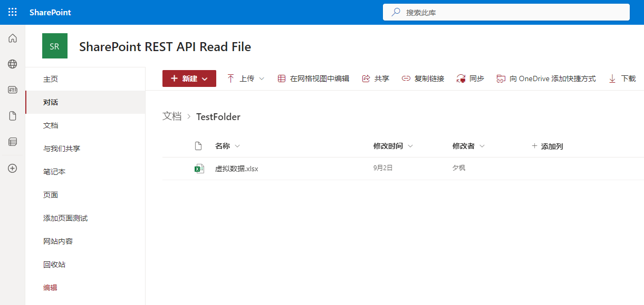Click the news feed icon in left rail
644x305 pixels.
click(13, 90)
